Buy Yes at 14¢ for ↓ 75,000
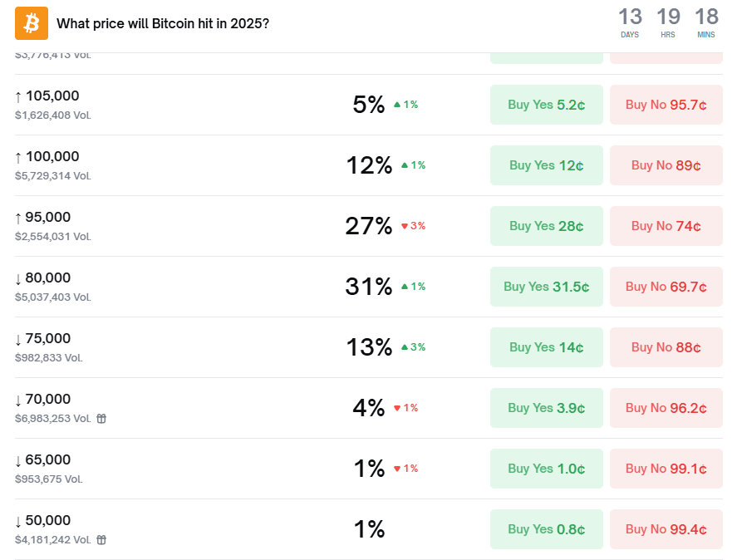 click(547, 347)
